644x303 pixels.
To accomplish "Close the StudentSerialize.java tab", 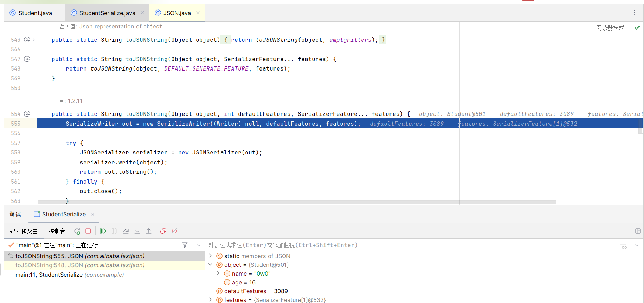I will 142,13.
